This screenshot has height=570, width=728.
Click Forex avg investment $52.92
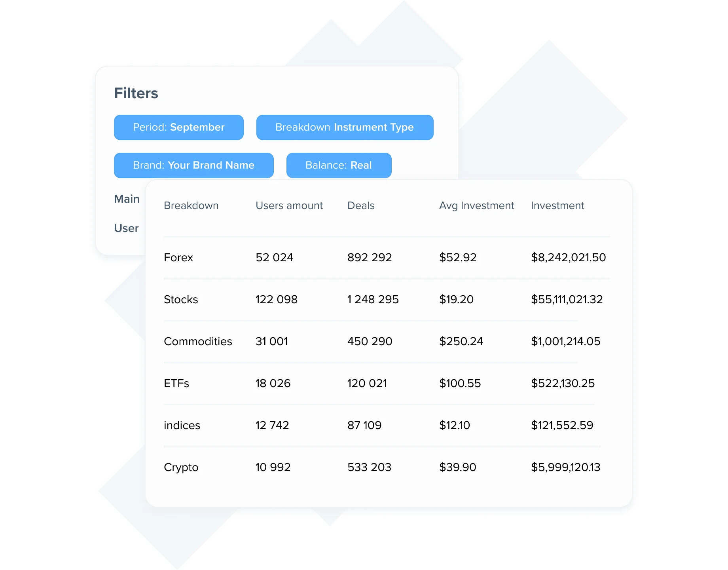[458, 257]
